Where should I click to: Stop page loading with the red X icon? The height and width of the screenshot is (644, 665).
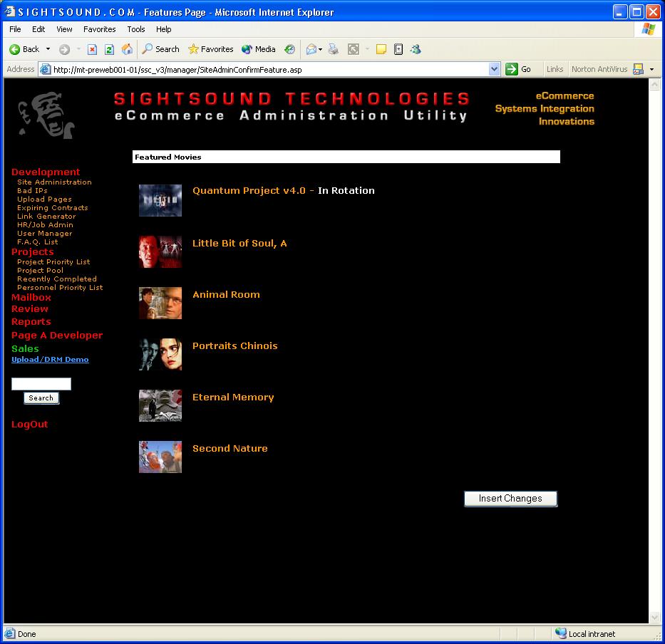(x=92, y=50)
